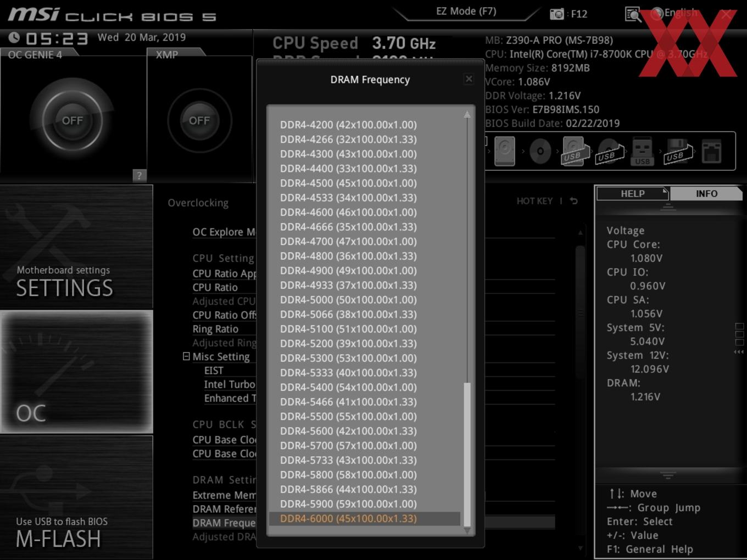Screen dimensions: 747x560
Task: Select DDR4-5000 (50x100.00x1.00)
Action: [348, 300]
